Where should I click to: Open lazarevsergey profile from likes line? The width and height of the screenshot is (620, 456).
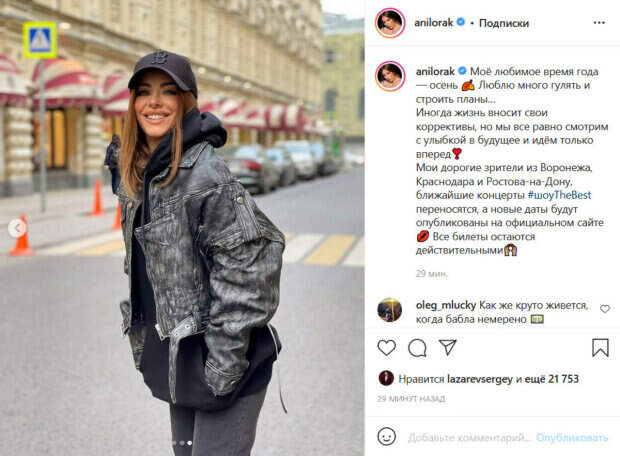tap(480, 379)
